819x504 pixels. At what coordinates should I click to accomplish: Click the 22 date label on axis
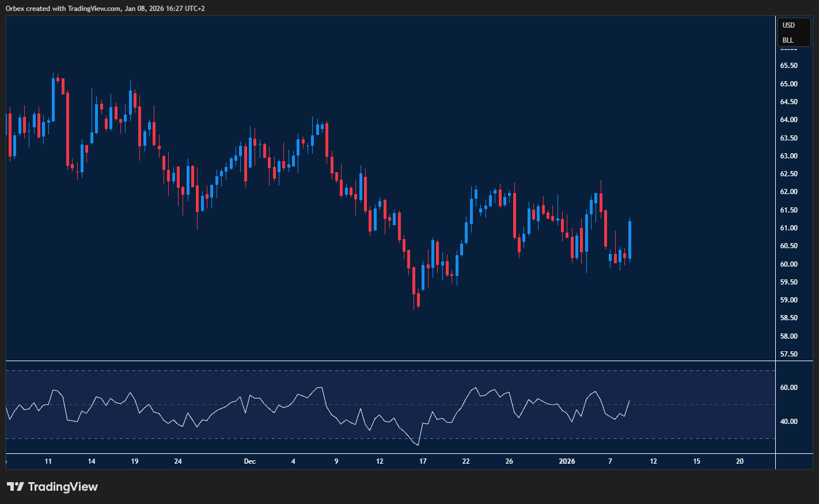pyautogui.click(x=465, y=461)
